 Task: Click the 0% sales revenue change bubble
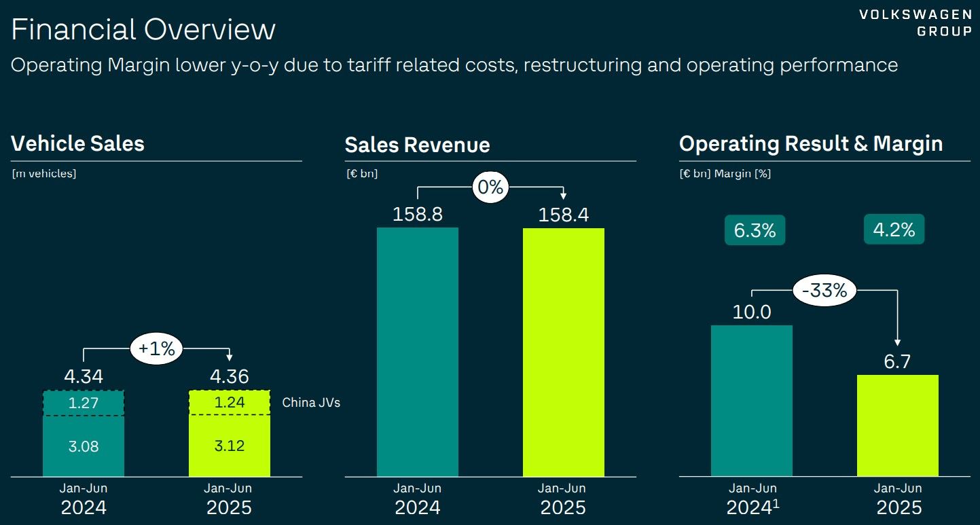pyautogui.click(x=490, y=187)
